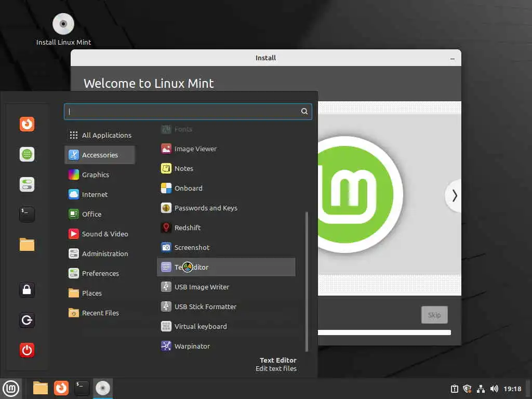Go to next slide arrow in installer
Screen dimensions: 532x399
454,196
